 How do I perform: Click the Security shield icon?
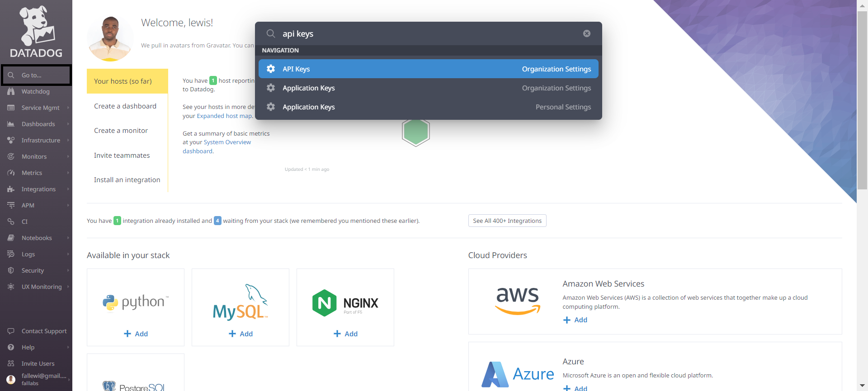pos(11,270)
